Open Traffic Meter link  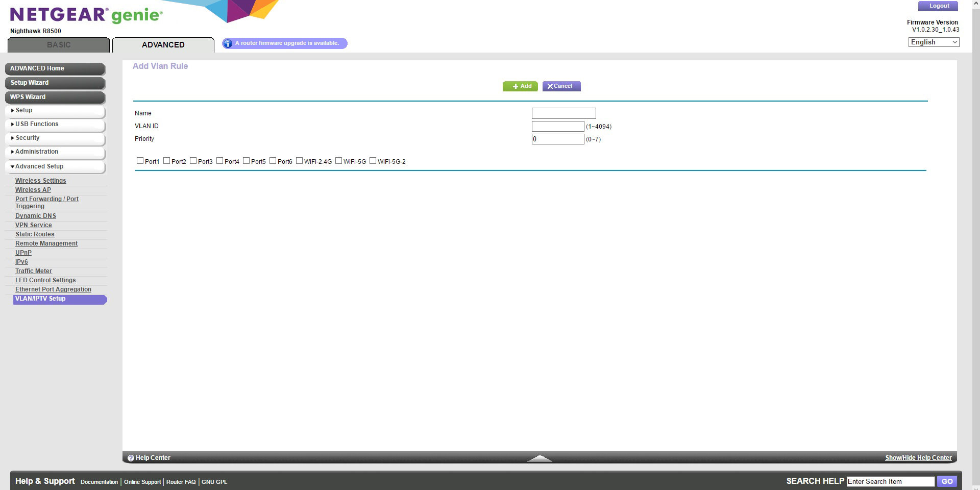(34, 271)
